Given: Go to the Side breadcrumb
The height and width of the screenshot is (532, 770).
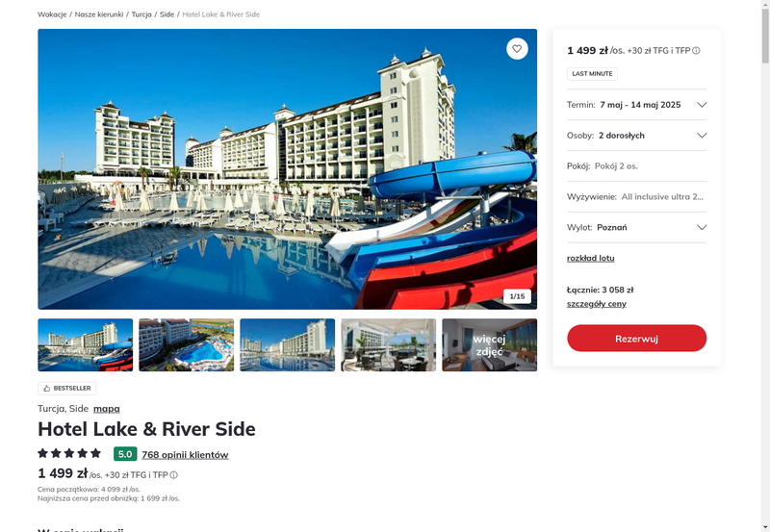Looking at the screenshot, I should point(167,14).
